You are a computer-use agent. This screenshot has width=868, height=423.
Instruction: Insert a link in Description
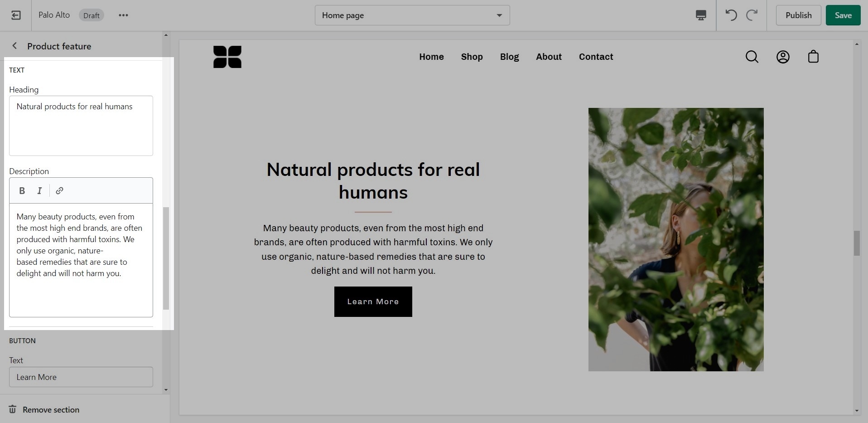(59, 191)
